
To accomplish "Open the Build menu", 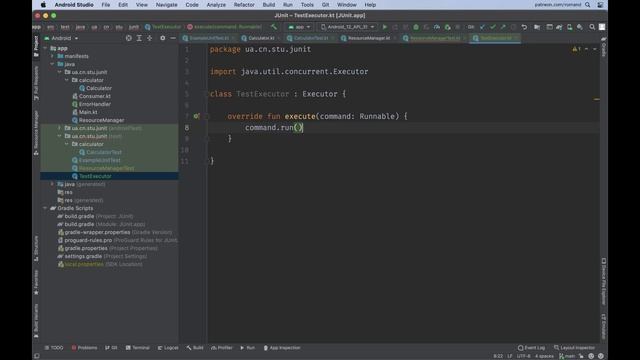I will [x=269, y=5].
